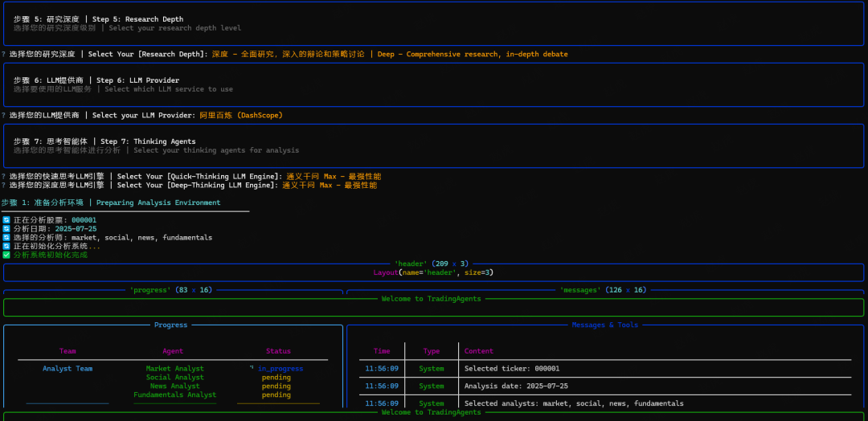Screen dimensions: 868x421
Task: Click the 11:56:09 time in the Selected ticker row
Action: pos(382,369)
